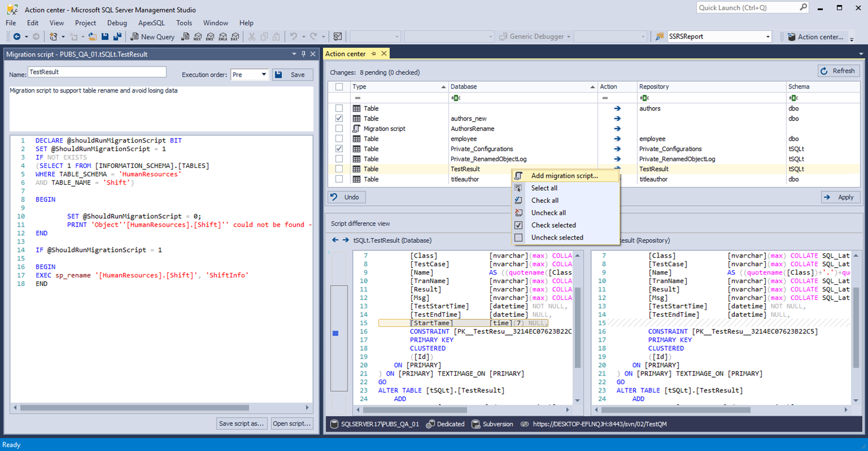Click the Navigate Backward arrow icon
Viewport: 868px width, 451px height.
coord(17,37)
